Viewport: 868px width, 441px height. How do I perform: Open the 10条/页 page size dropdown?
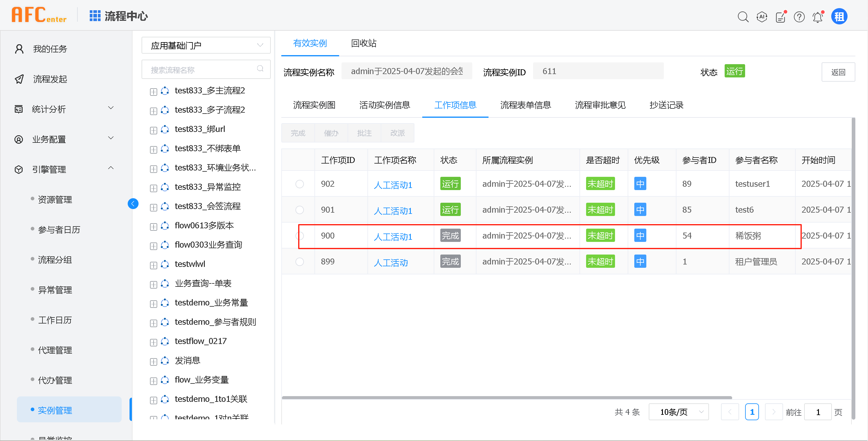pyautogui.click(x=678, y=412)
